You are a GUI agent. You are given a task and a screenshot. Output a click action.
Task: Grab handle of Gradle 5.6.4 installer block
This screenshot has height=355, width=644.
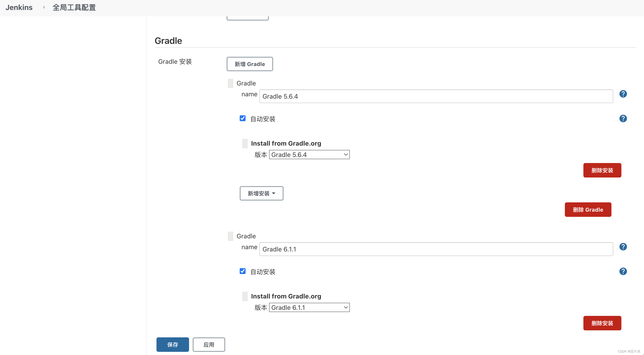(245, 144)
